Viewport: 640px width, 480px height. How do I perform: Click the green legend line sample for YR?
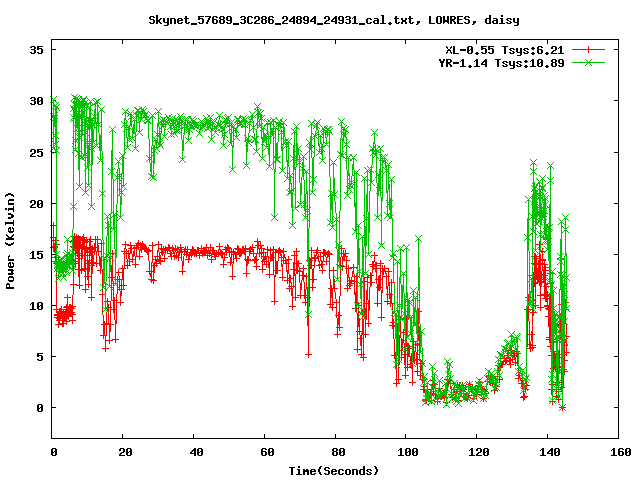click(x=588, y=62)
